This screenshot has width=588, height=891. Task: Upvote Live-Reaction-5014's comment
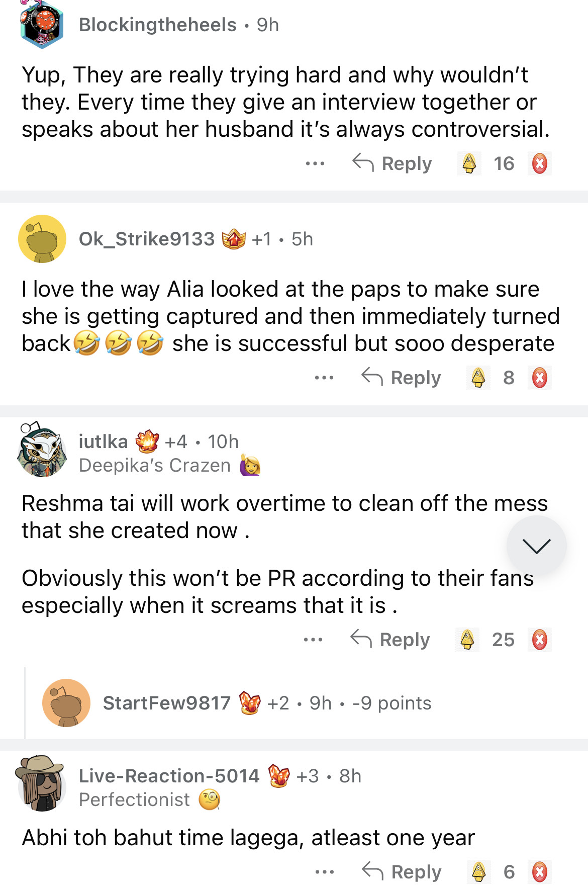pyautogui.click(x=478, y=872)
